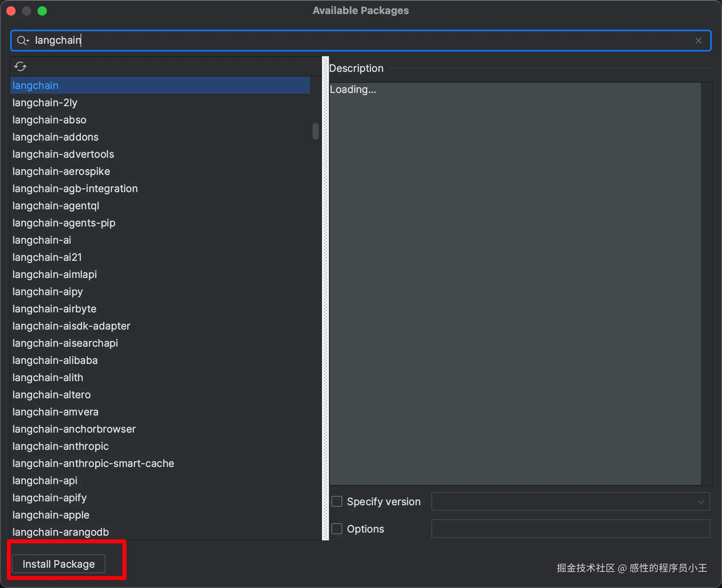Select langchain-agb-integration package

coord(160,188)
